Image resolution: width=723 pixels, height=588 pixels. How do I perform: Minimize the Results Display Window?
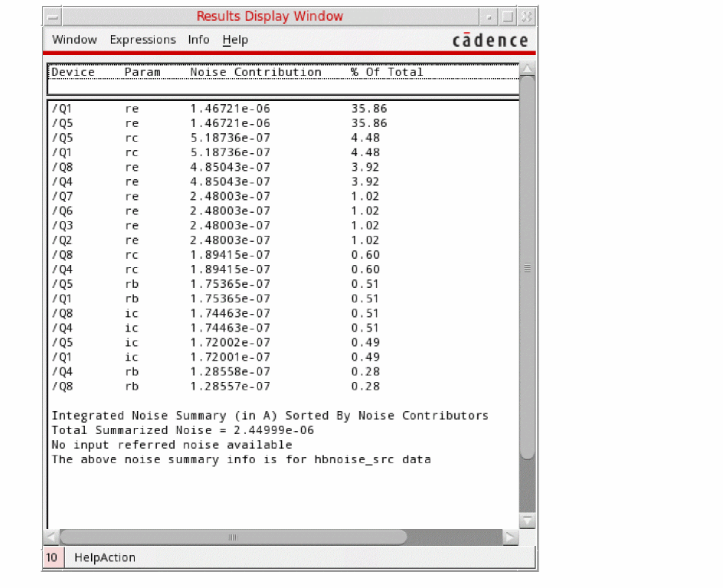coord(489,17)
